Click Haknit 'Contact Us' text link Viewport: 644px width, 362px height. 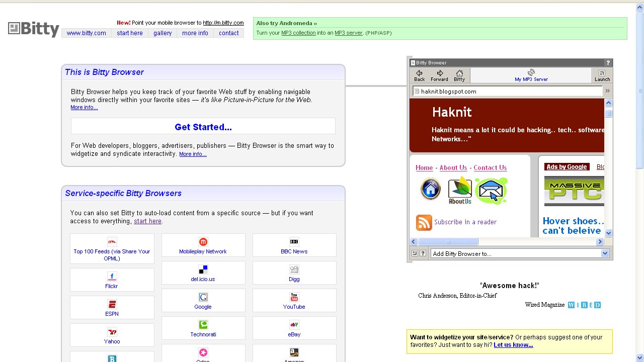(490, 168)
